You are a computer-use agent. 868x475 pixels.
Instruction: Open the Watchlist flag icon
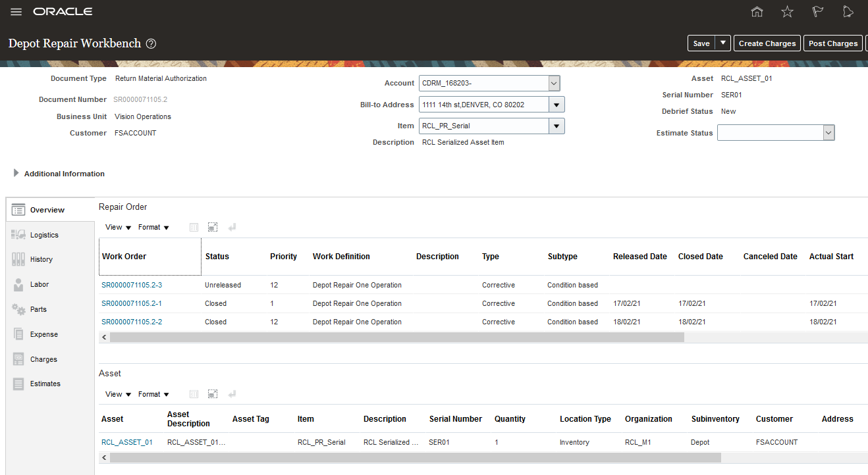(817, 12)
